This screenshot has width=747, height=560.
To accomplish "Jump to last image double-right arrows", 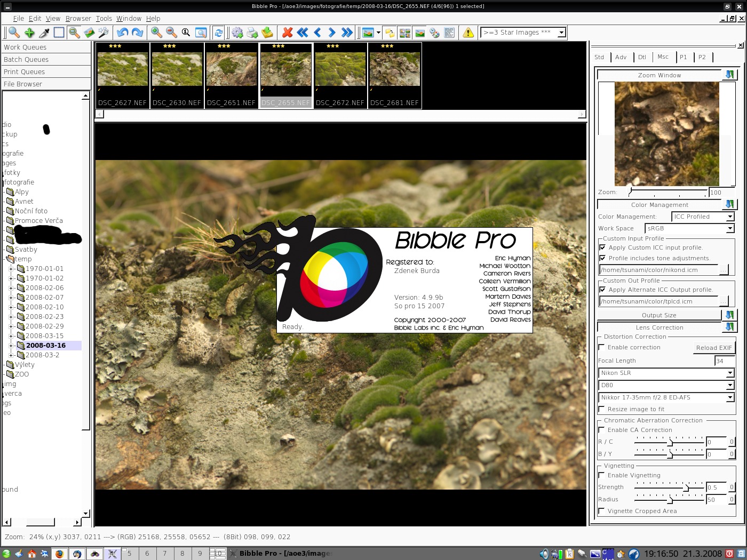I will click(347, 33).
